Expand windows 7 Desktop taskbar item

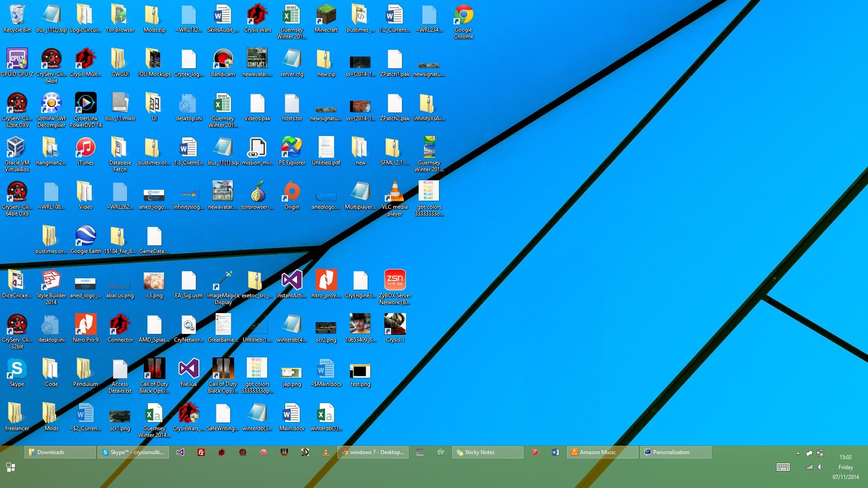[376, 452]
